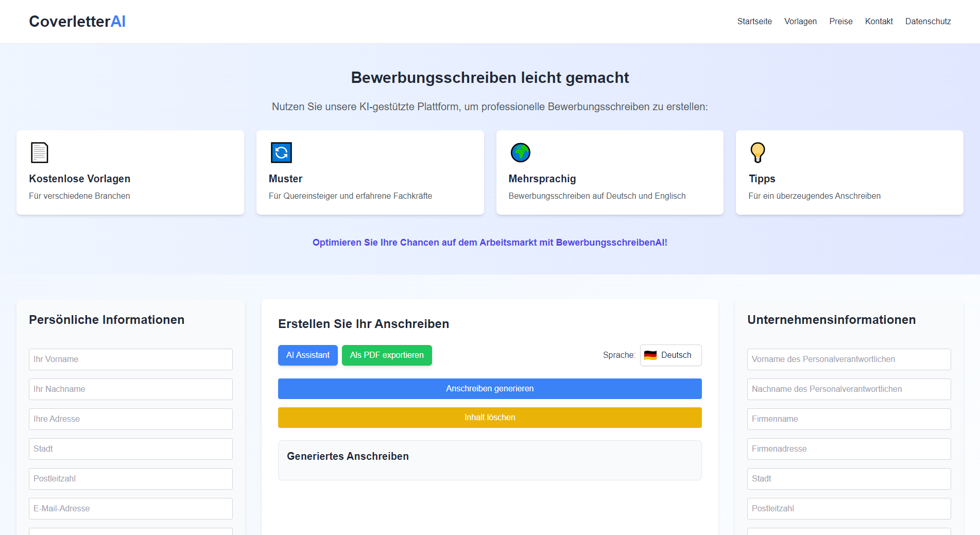Image resolution: width=980 pixels, height=535 pixels.
Task: Click the document icon on Kostenlose Vorlagen card
Action: [39, 152]
